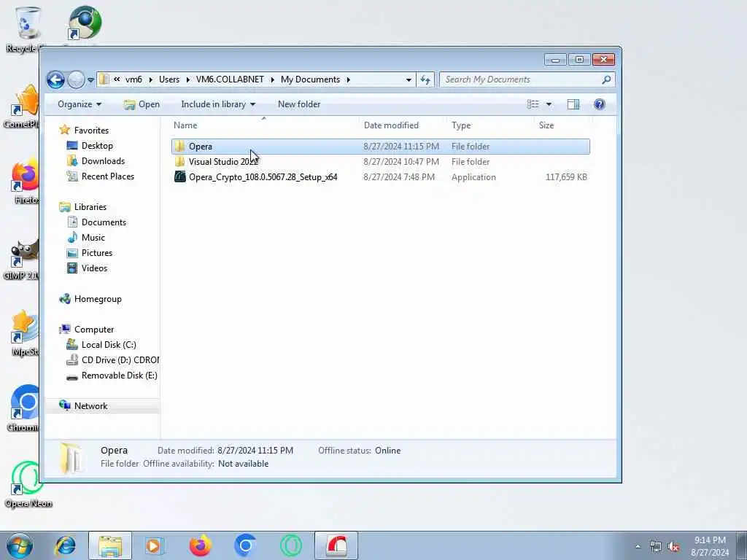Click the Opera row's date 8/27/2024 11:15 PM

click(401, 147)
